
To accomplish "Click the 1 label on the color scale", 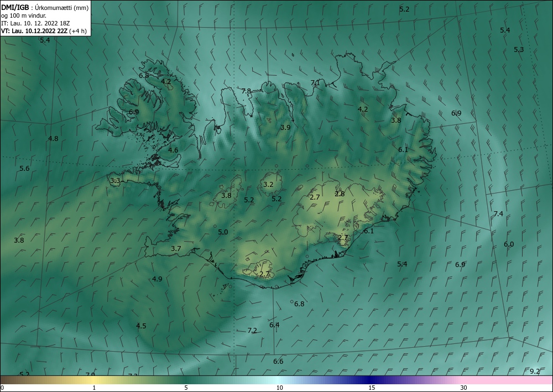I will (x=94, y=388).
